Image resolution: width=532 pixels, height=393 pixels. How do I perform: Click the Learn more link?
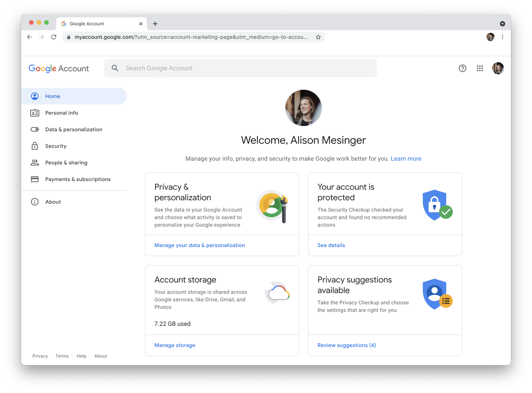[x=406, y=159]
